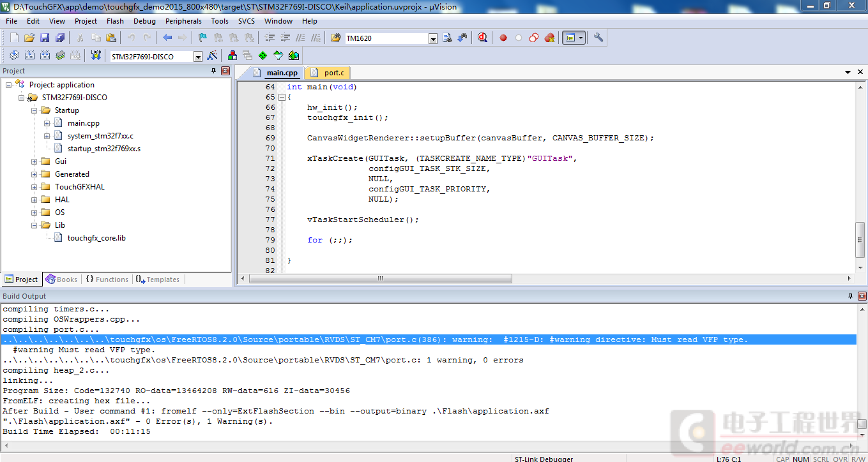Switch to the Templates panel tab
This screenshot has height=462, width=868.
click(x=157, y=279)
